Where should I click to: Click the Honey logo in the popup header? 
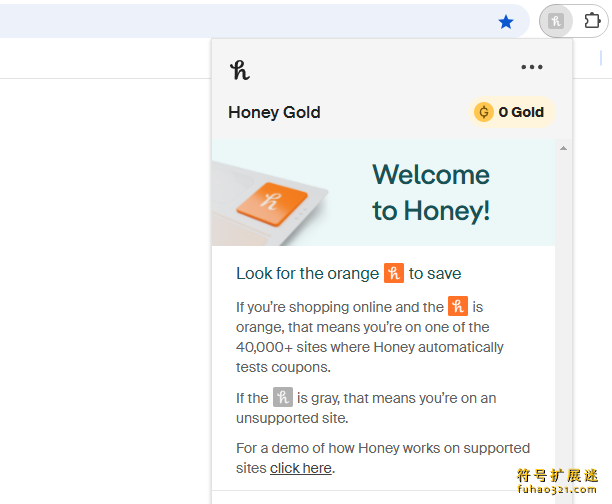pos(240,70)
